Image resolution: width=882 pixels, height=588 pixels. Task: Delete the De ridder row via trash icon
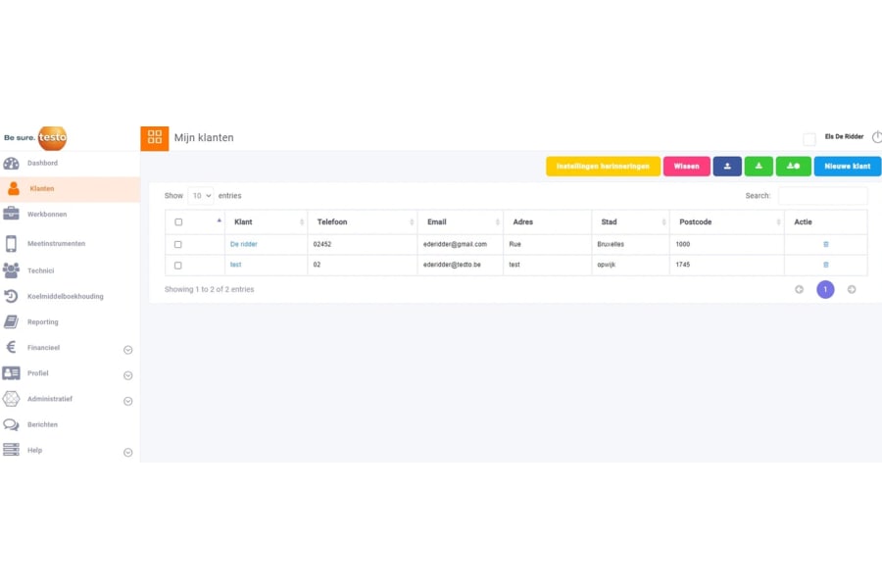click(x=825, y=244)
